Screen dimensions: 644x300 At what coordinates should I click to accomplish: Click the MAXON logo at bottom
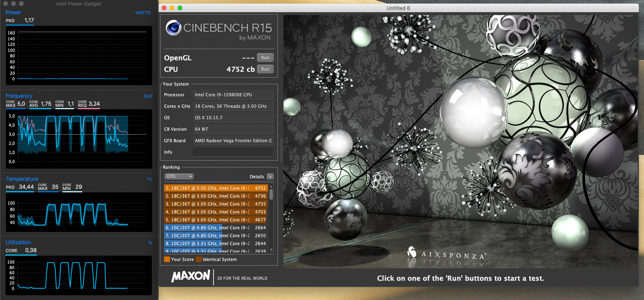[x=191, y=276]
